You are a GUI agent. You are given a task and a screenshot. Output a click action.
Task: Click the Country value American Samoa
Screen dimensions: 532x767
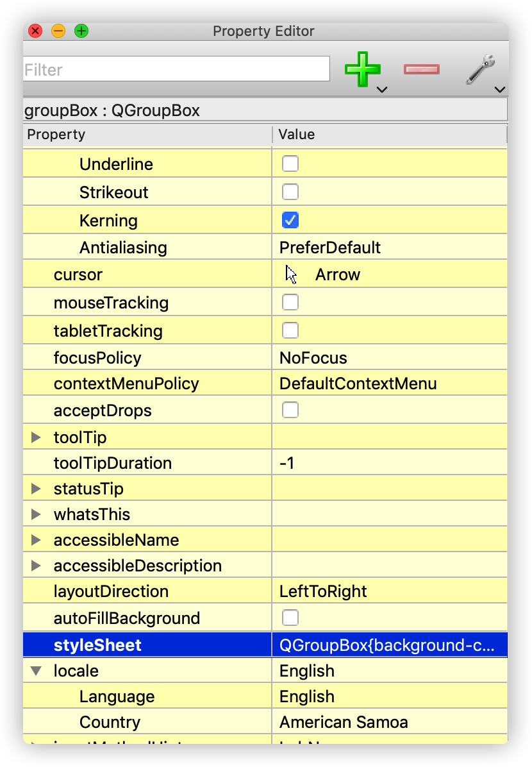click(344, 722)
